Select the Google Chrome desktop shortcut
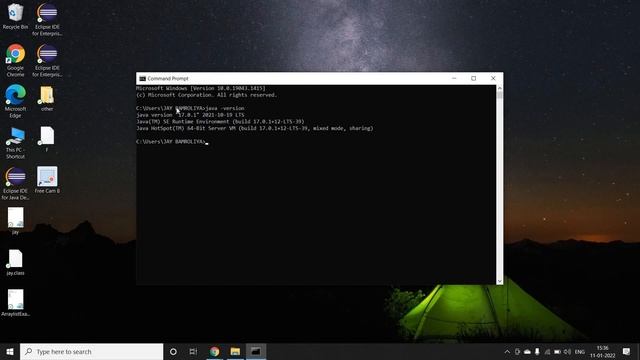The height and width of the screenshot is (360, 640). click(x=15, y=60)
